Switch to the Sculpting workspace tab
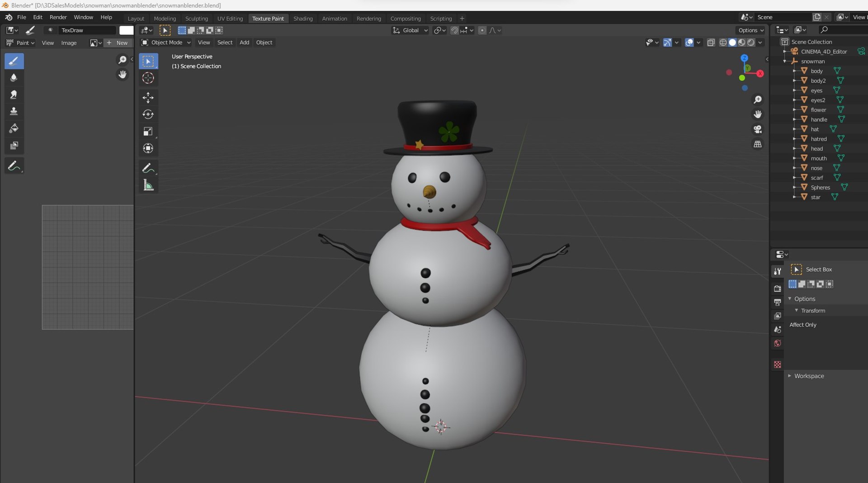This screenshot has width=868, height=483. coord(197,19)
